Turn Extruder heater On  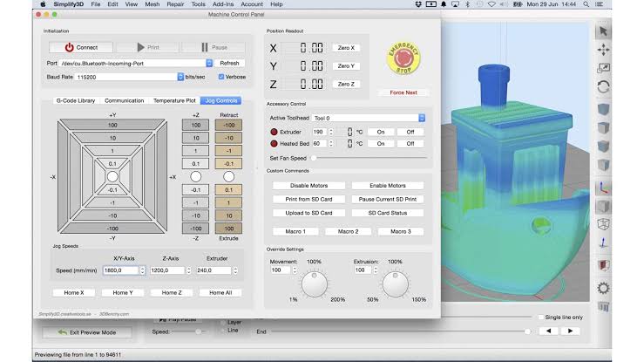pos(381,132)
